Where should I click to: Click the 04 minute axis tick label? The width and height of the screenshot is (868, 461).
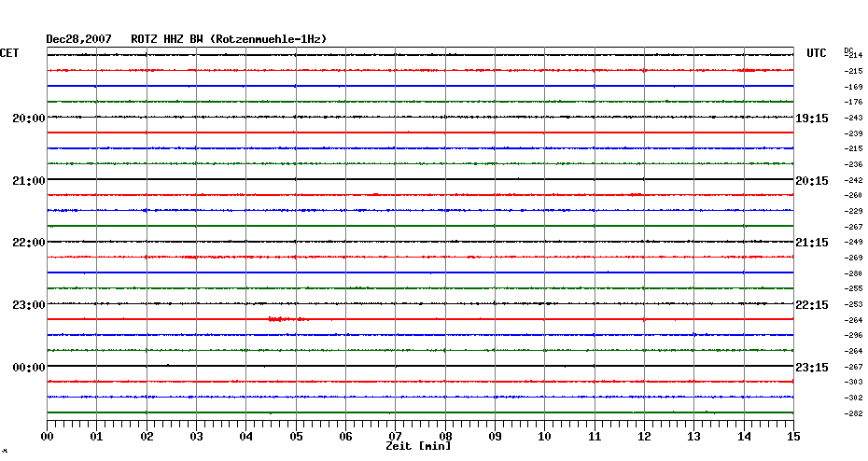click(x=246, y=437)
